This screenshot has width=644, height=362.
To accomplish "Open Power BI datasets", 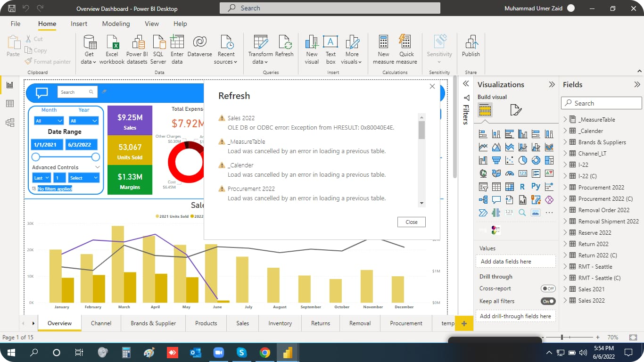I will pos(137,49).
